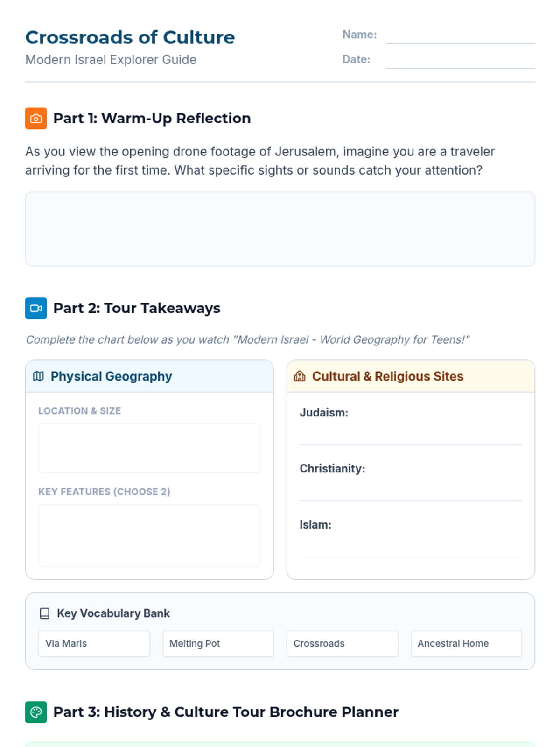This screenshot has width=560, height=747.
Task: Select the Crossroads vocabulary chip
Action: point(342,643)
